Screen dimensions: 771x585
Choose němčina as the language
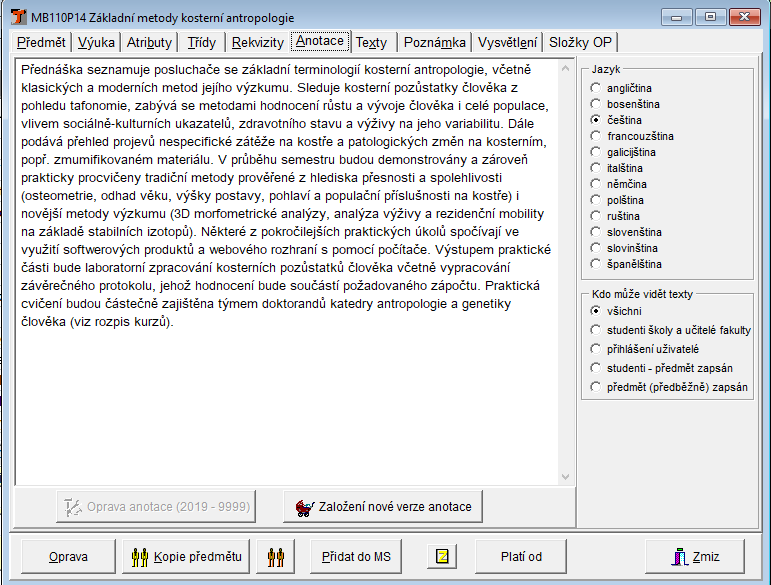[x=596, y=184]
